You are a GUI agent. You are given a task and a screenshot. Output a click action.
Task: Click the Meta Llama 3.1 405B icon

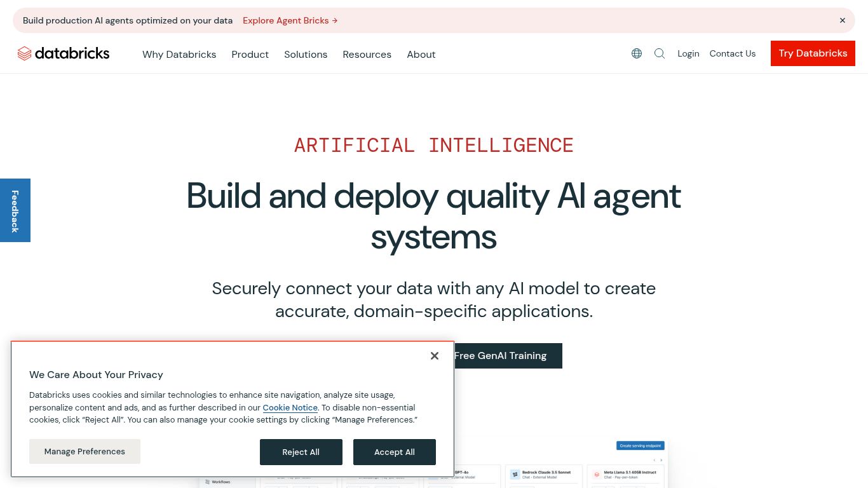pos(595,474)
